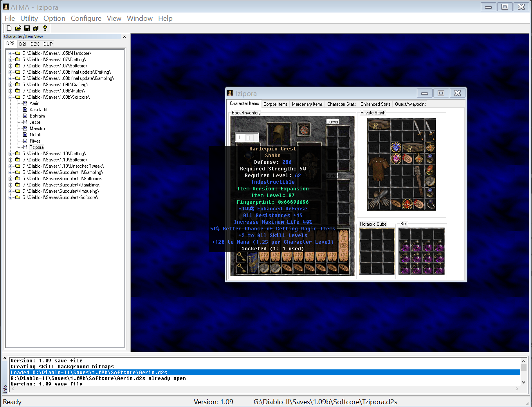The width and height of the screenshot is (532, 407).
Task: Click the yellow question mark Help icon
Action: pos(45,28)
